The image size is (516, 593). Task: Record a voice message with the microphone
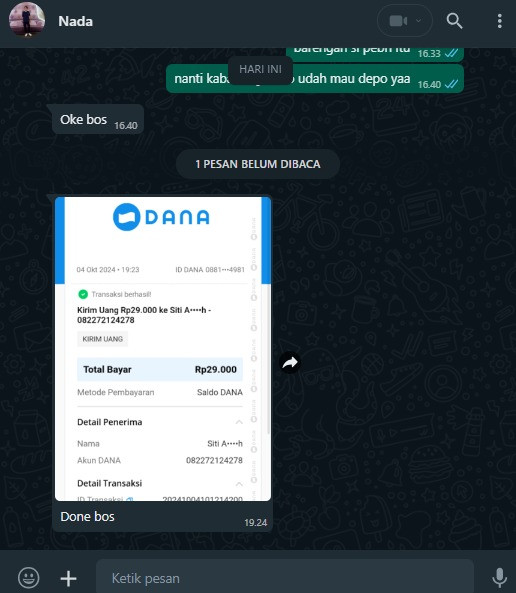499,578
